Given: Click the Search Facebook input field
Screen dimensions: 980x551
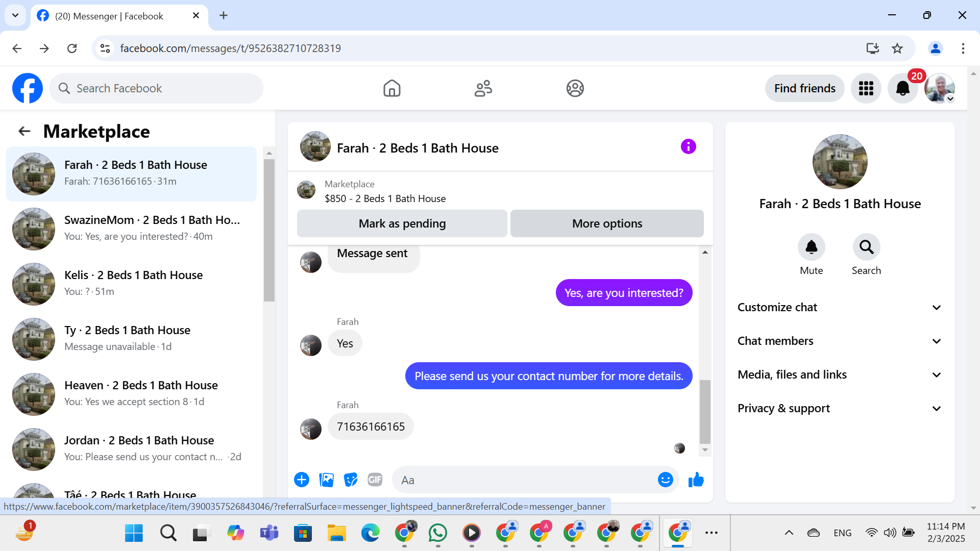Looking at the screenshot, I should point(156,88).
